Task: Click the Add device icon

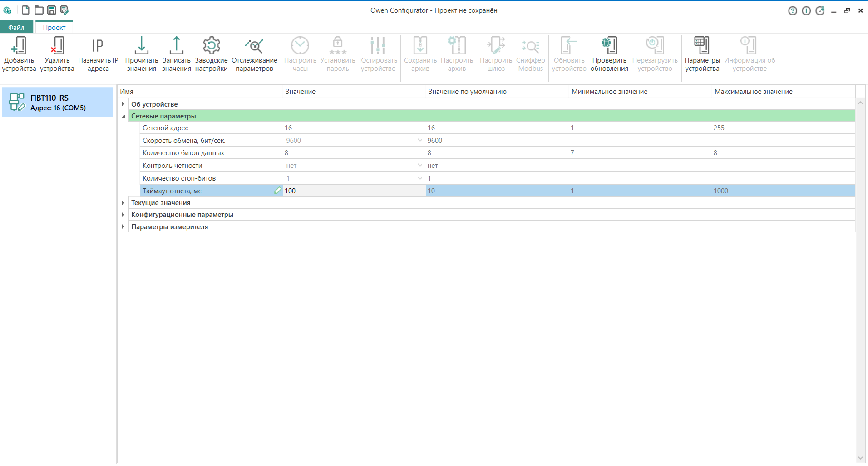Action: pos(19,46)
